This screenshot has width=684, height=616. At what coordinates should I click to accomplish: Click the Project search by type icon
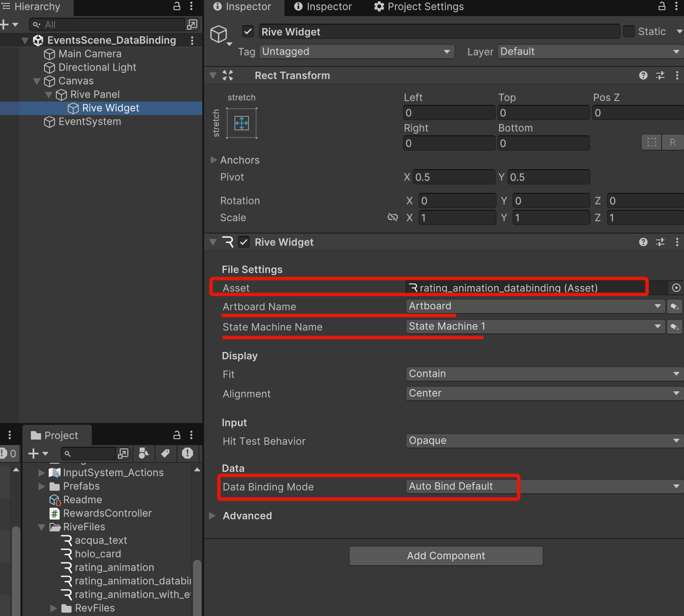tap(144, 454)
